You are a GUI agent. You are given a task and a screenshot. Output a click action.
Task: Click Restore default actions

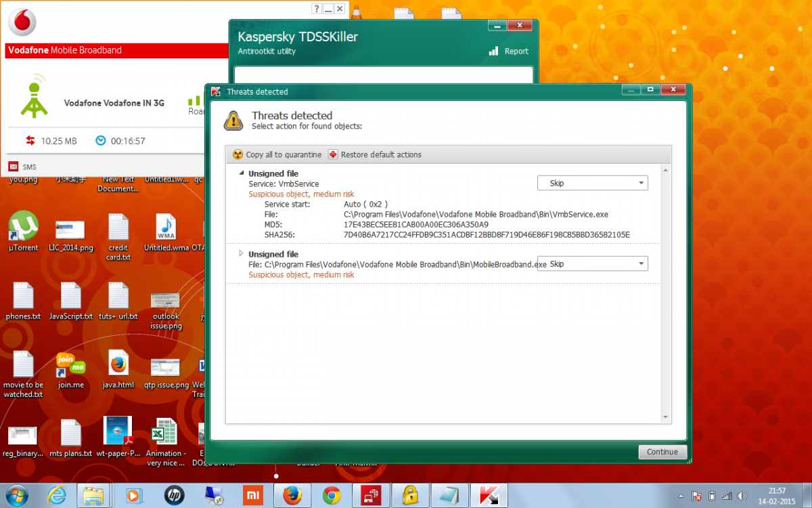coord(375,154)
